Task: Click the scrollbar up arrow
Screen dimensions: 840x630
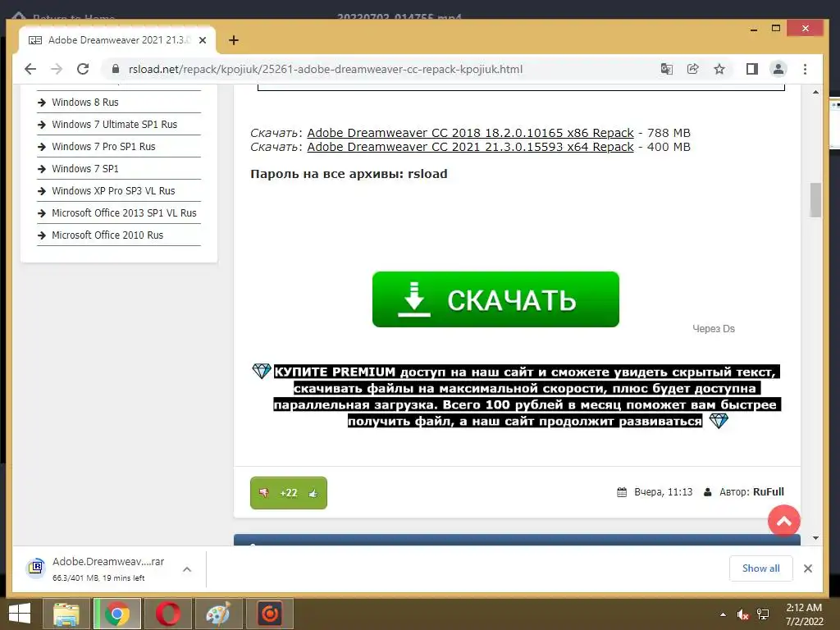Action: (815, 92)
